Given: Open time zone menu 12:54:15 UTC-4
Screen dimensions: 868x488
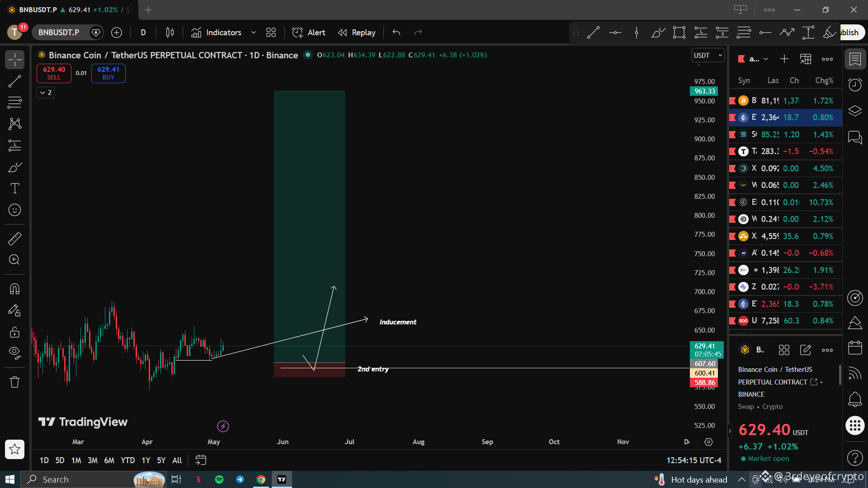Looking at the screenshot, I should click(x=693, y=460).
